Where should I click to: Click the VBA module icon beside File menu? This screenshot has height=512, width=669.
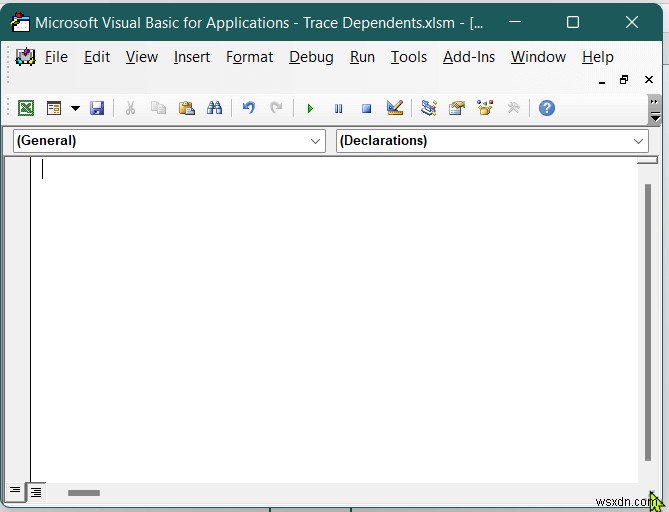coord(25,57)
